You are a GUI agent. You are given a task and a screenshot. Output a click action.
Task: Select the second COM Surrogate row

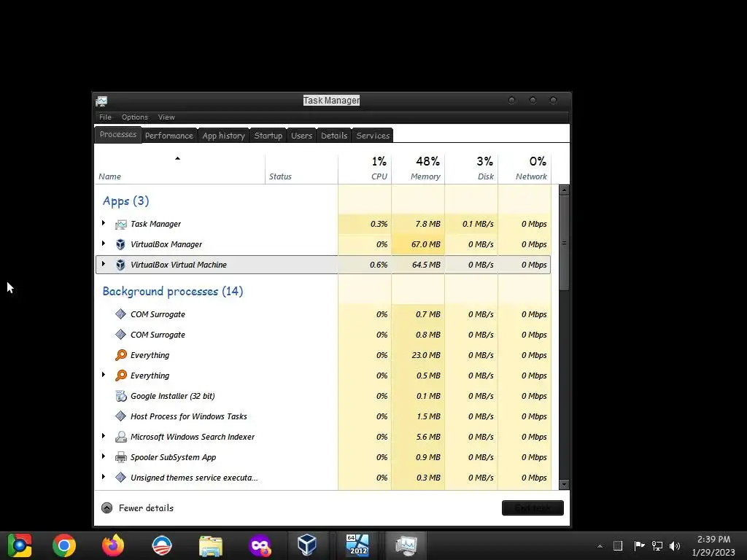click(x=323, y=335)
